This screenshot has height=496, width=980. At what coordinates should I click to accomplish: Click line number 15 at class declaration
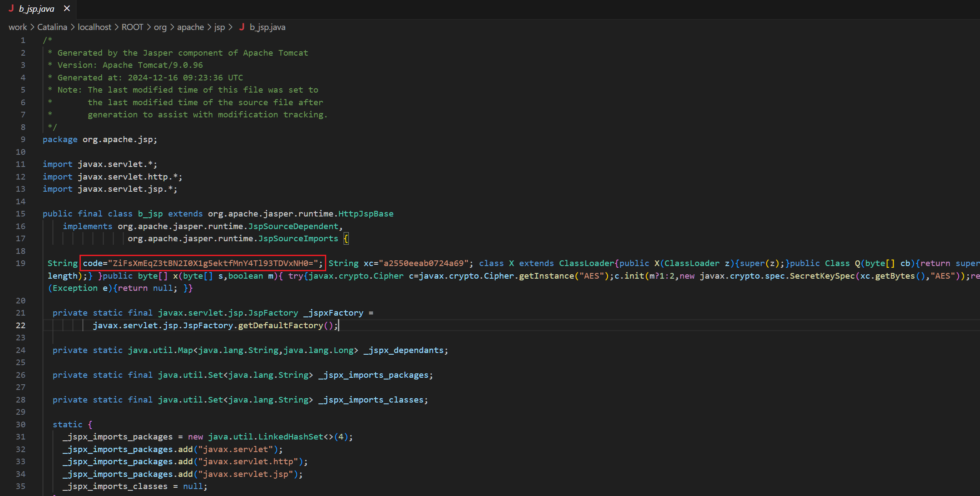pos(20,214)
